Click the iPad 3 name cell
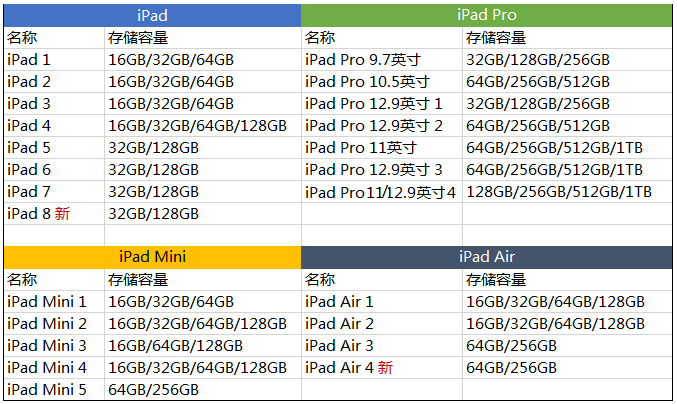 (54, 104)
